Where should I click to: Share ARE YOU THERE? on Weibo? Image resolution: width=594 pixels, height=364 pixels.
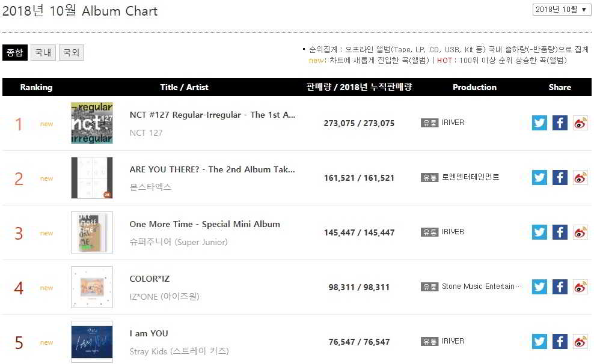pyautogui.click(x=580, y=178)
